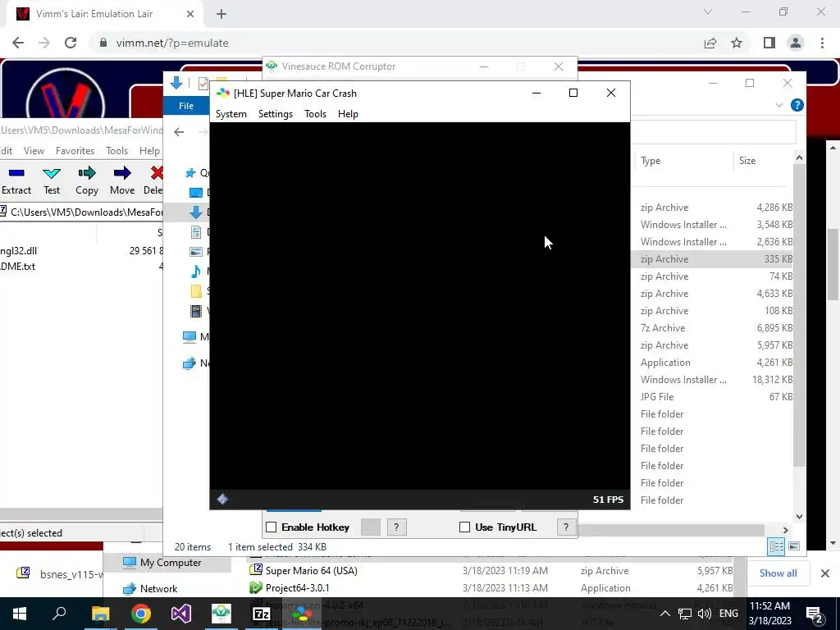Viewport: 840px width, 630px height.
Task: Open the System menu in bsnes
Action: 231,113
